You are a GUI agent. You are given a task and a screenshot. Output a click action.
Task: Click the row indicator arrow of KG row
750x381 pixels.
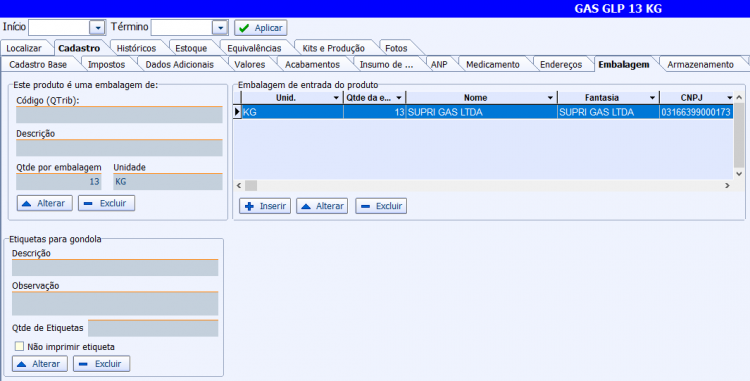[x=237, y=112]
